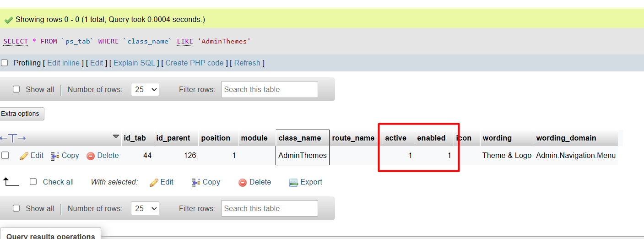Select the AdminThemes row checkbox
Image resolution: width=644 pixels, height=239 pixels.
click(x=5, y=155)
